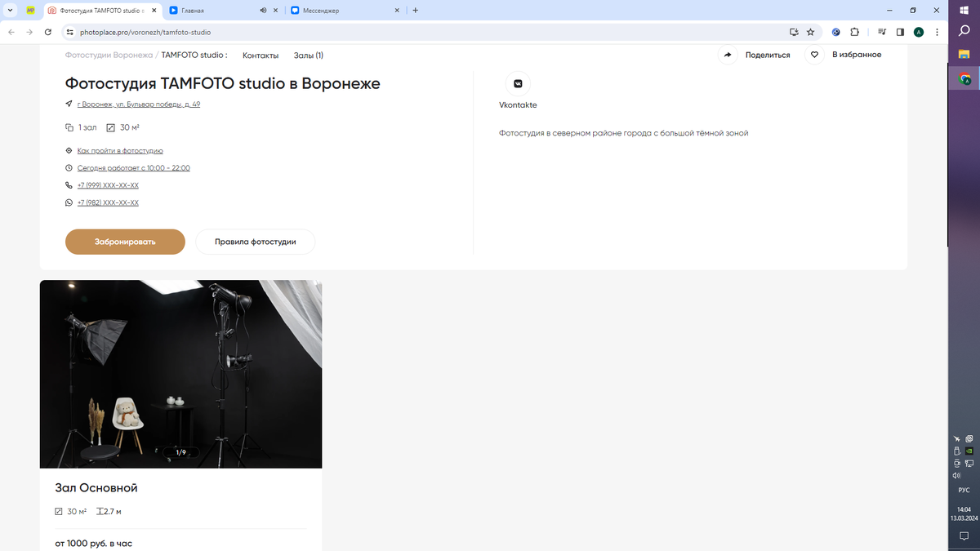Click the Поделиться label
The height and width of the screenshot is (551, 980).
click(x=768, y=56)
